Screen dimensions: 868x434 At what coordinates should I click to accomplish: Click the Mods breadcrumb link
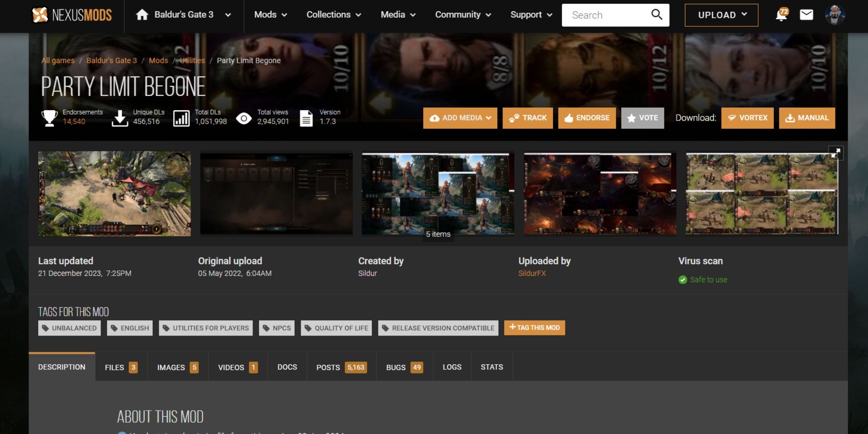[158, 60]
